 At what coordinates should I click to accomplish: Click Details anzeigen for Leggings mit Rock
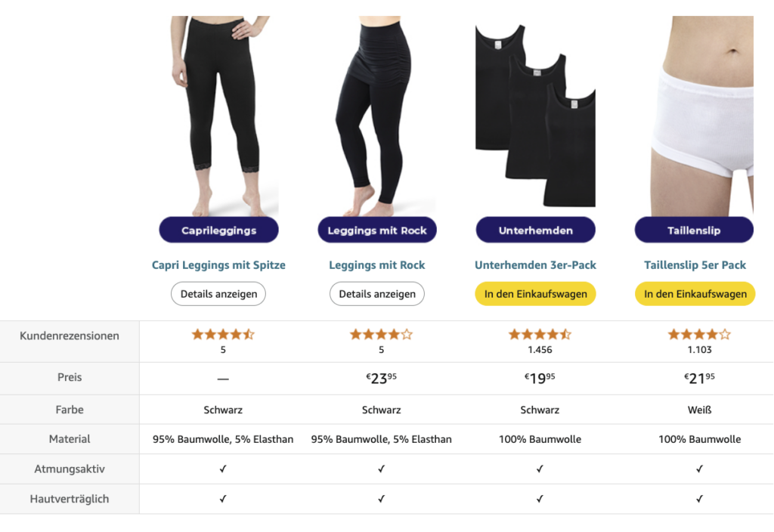(377, 294)
